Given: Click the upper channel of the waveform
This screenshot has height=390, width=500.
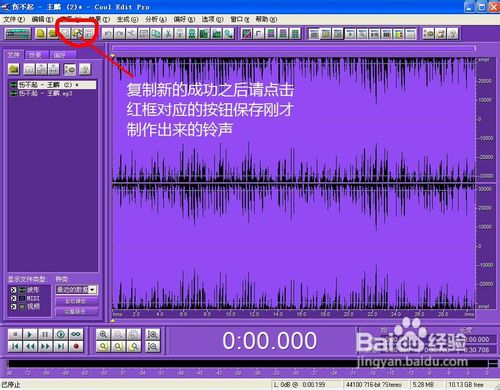Looking at the screenshot, I should tap(294, 120).
